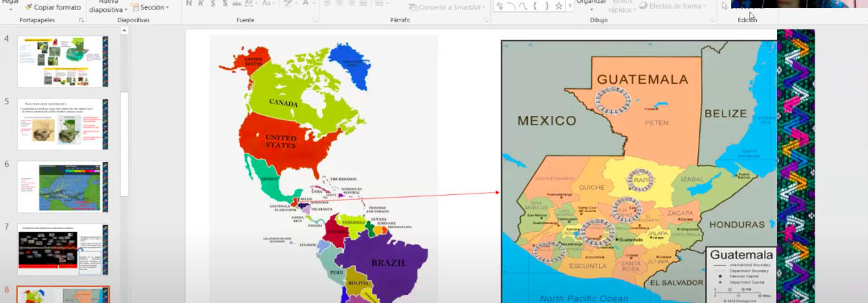This screenshot has width=868, height=303.
Task: Select the left brace shape
Action: (x=534, y=6)
